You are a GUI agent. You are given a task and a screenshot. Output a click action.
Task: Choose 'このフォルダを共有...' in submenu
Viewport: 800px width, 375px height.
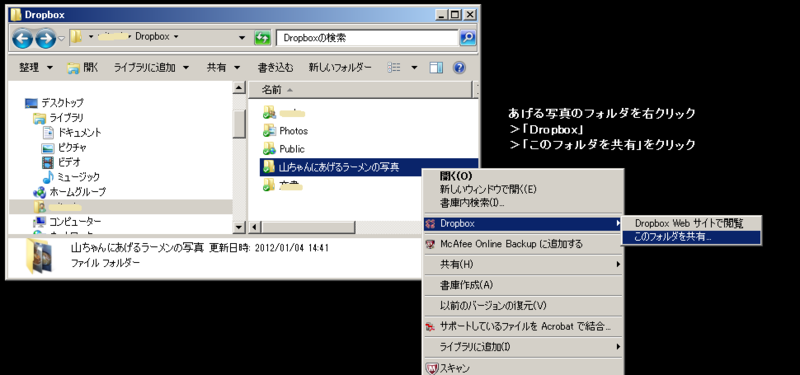pos(691,237)
